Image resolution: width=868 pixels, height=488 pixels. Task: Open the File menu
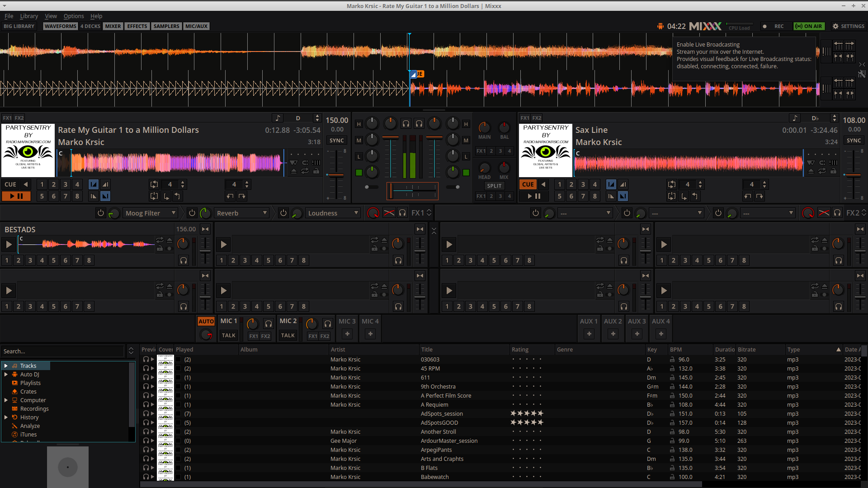[9, 16]
